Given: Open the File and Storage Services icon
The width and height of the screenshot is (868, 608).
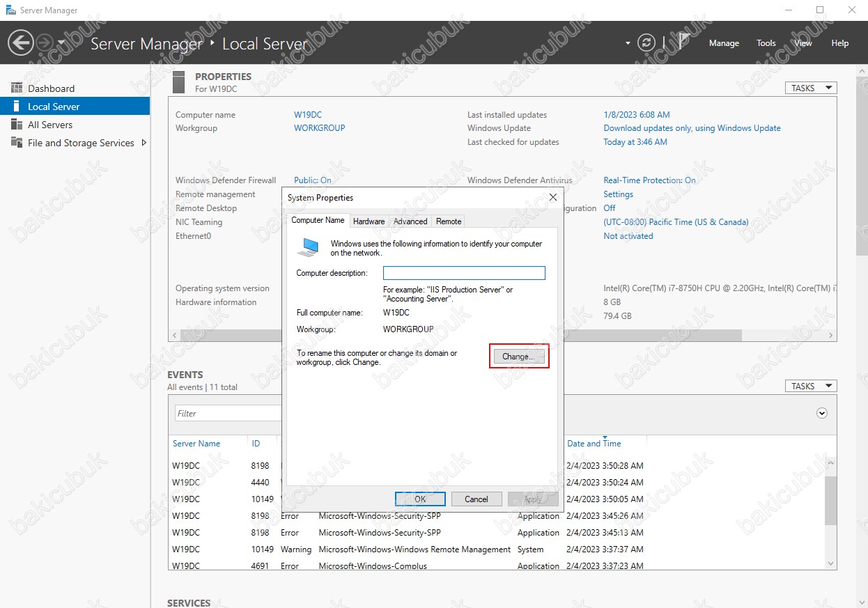Looking at the screenshot, I should coord(17,143).
